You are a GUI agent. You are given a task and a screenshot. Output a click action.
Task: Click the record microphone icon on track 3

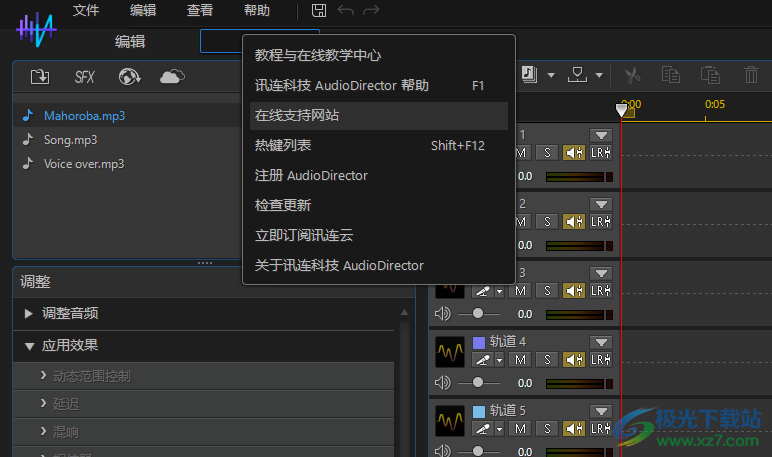483,291
